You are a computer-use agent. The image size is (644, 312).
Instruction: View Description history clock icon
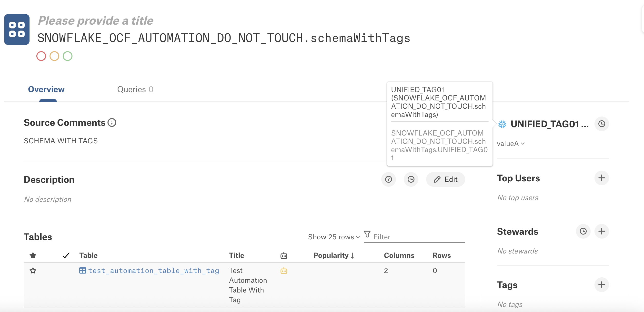[x=411, y=179]
